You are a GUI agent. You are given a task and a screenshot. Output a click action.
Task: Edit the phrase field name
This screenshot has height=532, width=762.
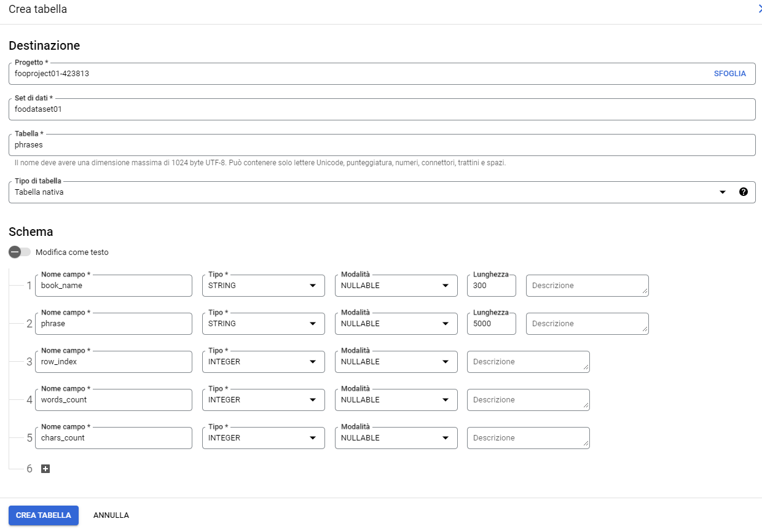click(x=114, y=324)
